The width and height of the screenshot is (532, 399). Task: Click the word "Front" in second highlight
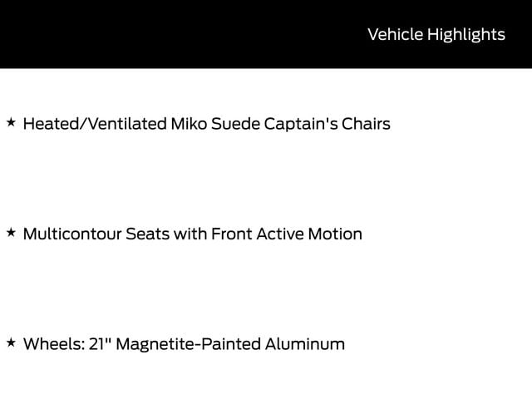tap(231, 234)
